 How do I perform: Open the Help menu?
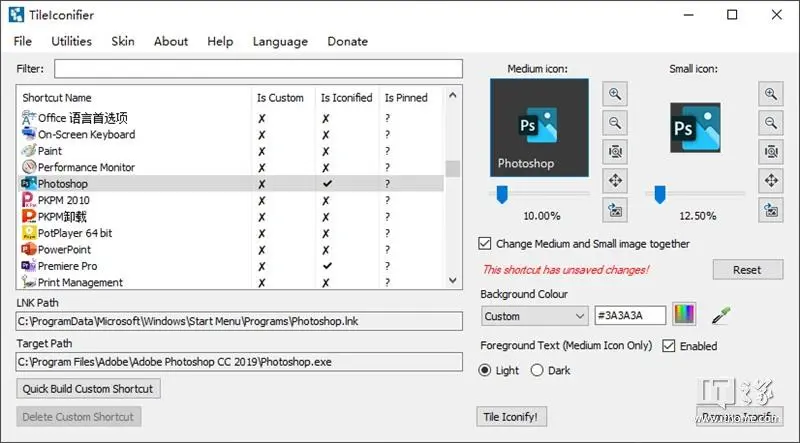click(220, 41)
